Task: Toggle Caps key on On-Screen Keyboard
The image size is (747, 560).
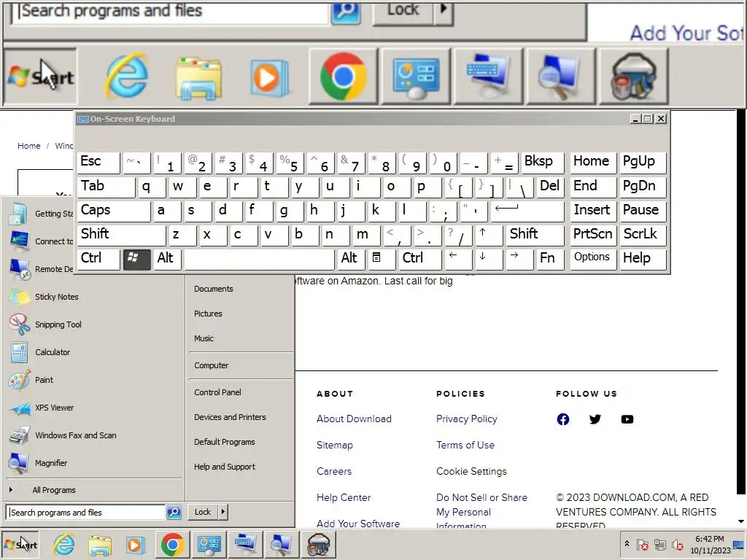Action: point(113,211)
